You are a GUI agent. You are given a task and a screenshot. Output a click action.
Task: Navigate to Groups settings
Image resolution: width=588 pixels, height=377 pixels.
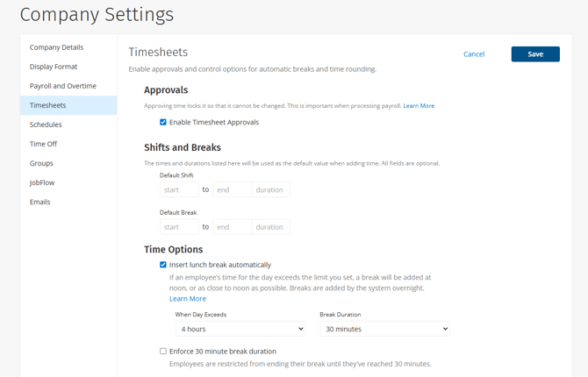click(41, 163)
